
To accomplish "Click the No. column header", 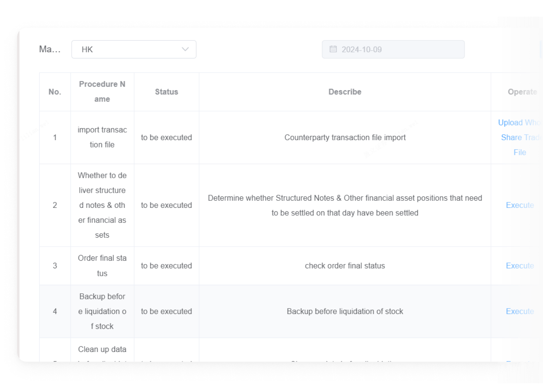I will pos(55,92).
